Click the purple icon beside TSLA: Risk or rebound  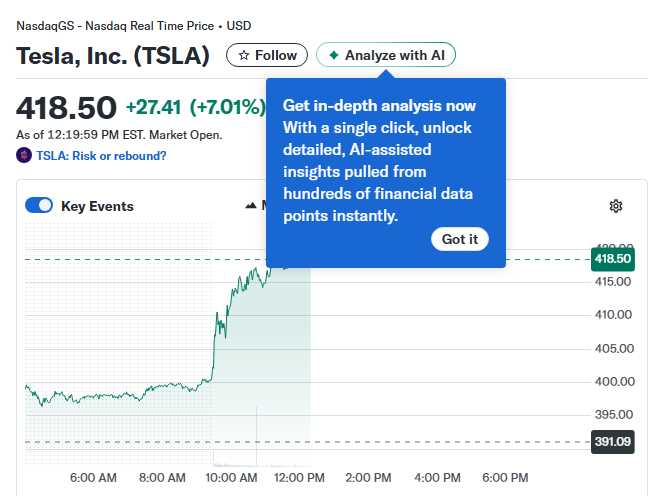[24, 155]
